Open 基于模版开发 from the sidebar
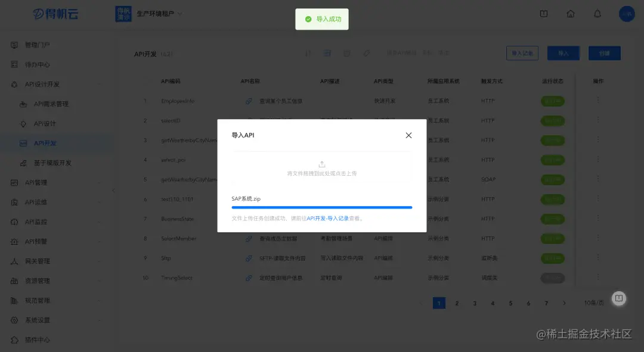This screenshot has width=644, height=352. point(54,163)
